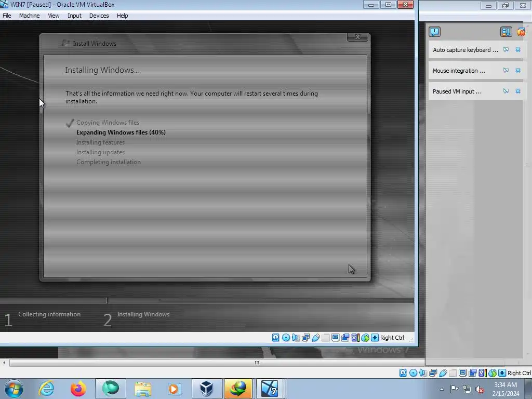Dismiss the Auto capture keyboard notification
Viewport: 532px width, 399px height.
(x=518, y=49)
